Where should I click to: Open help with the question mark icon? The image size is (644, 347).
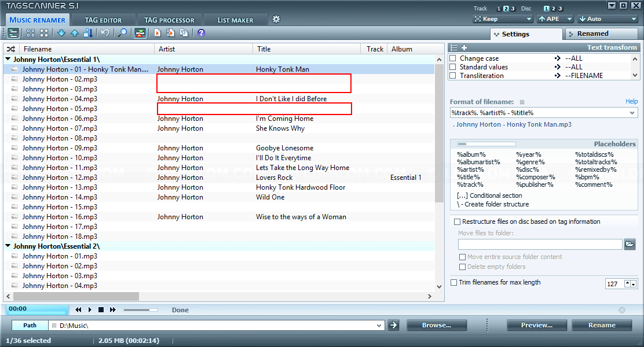point(202,33)
